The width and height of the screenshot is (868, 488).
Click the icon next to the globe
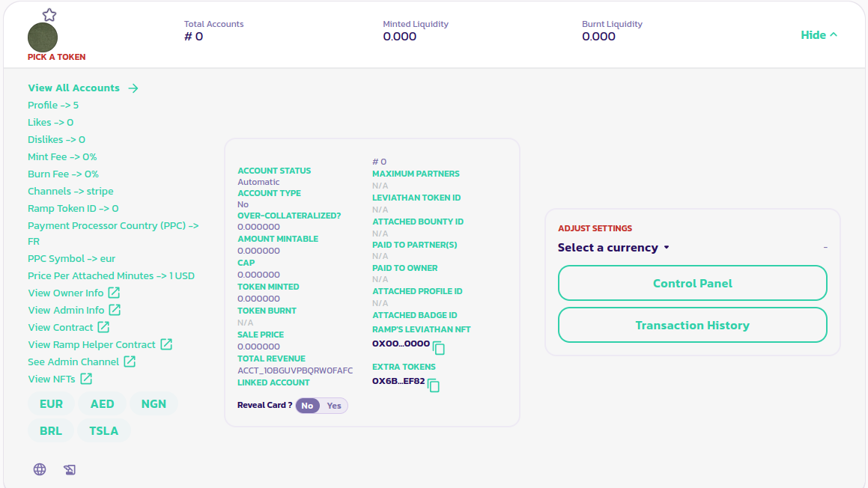pyautogui.click(x=70, y=469)
